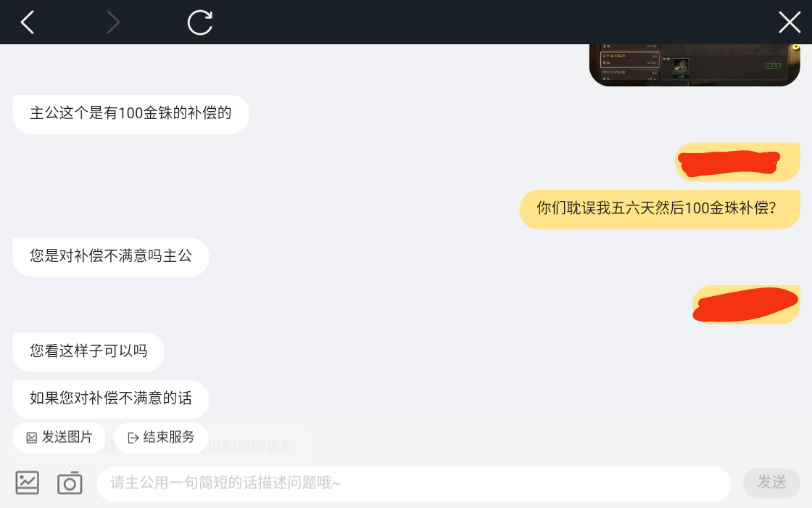This screenshot has width=812, height=508.
Task: Select the message 主公这个是有100金铢的补偿的
Action: (x=130, y=114)
